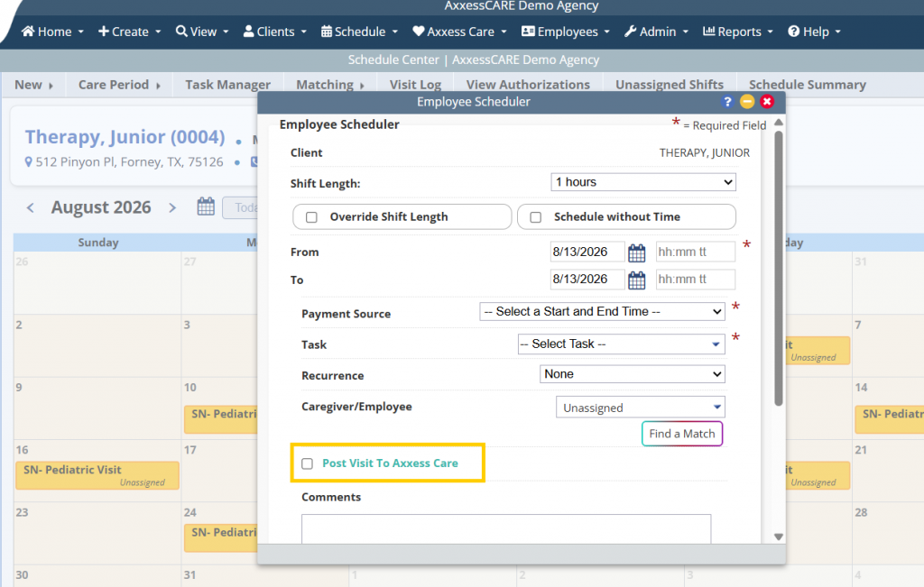Open the View menu
Image resolution: width=924 pixels, height=587 pixels.
(202, 32)
